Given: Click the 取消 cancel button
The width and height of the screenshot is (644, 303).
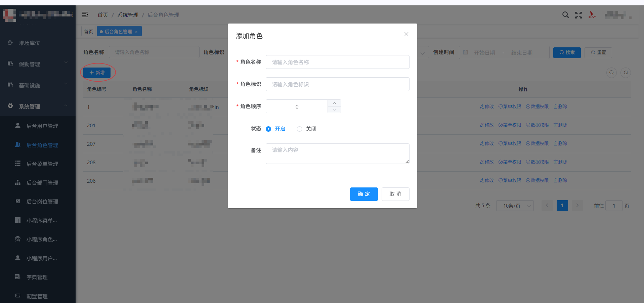Looking at the screenshot, I should [x=395, y=194].
